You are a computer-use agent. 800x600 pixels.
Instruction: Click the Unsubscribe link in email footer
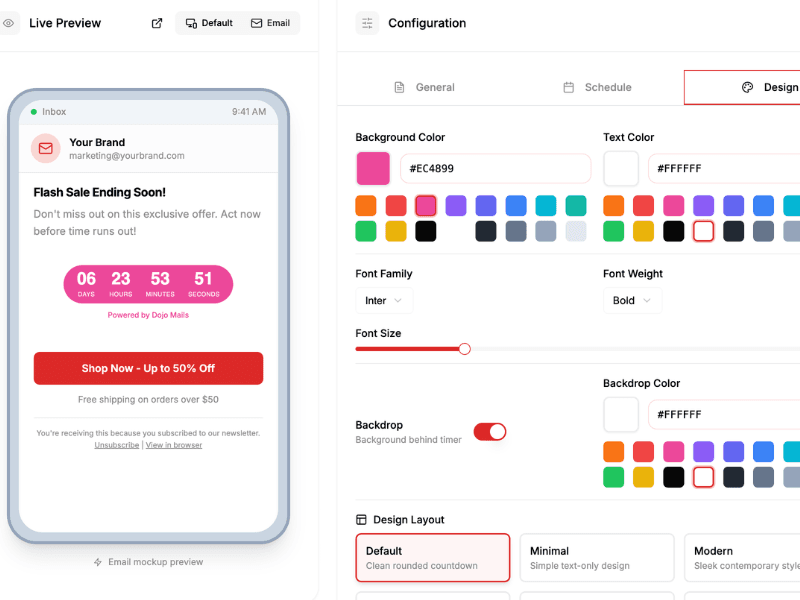tap(116, 445)
